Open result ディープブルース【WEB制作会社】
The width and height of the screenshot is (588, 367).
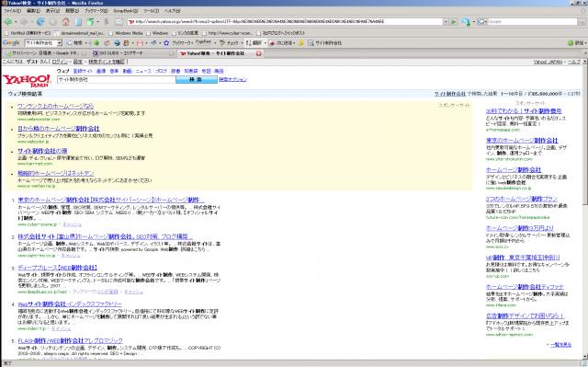[57, 268]
